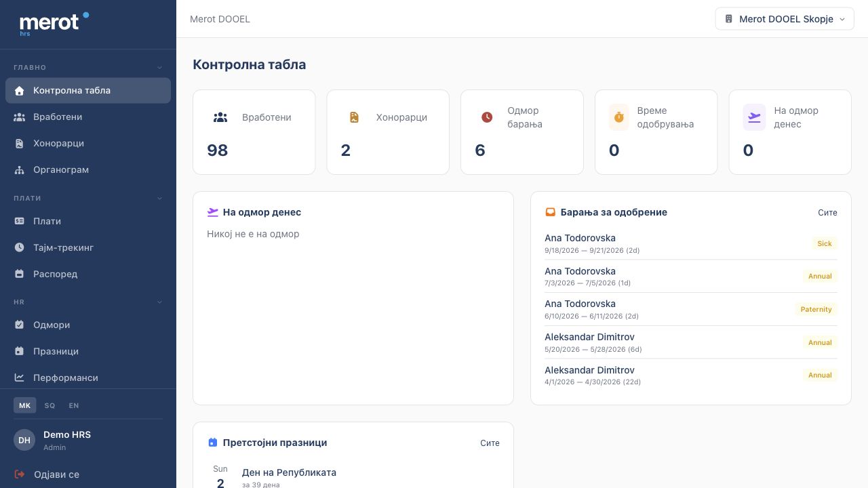Image resolution: width=868 pixels, height=488 pixels.
Task: Click the plane icon in На одмор денес card
Action: [754, 117]
